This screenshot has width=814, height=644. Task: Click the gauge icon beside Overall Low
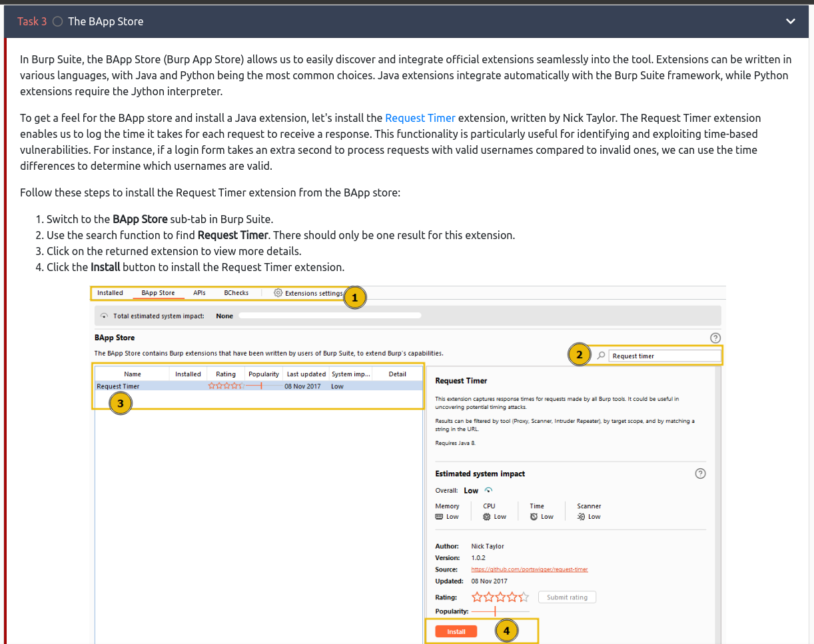[x=488, y=490]
